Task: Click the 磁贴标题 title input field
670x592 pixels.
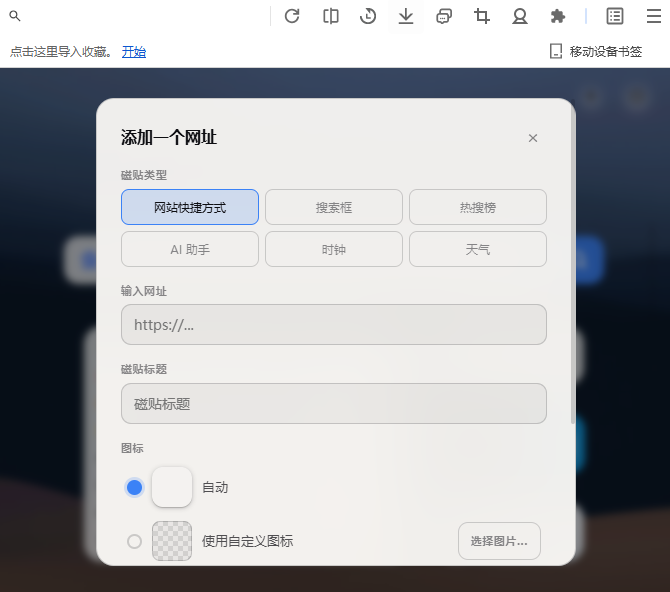Action: tap(334, 404)
